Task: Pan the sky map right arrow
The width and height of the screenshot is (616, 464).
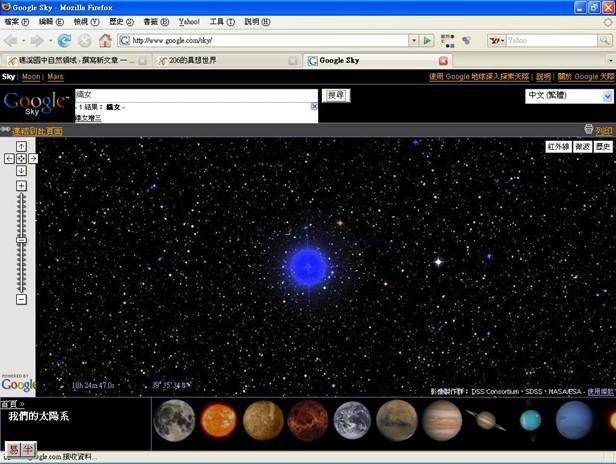Action: click(x=33, y=158)
